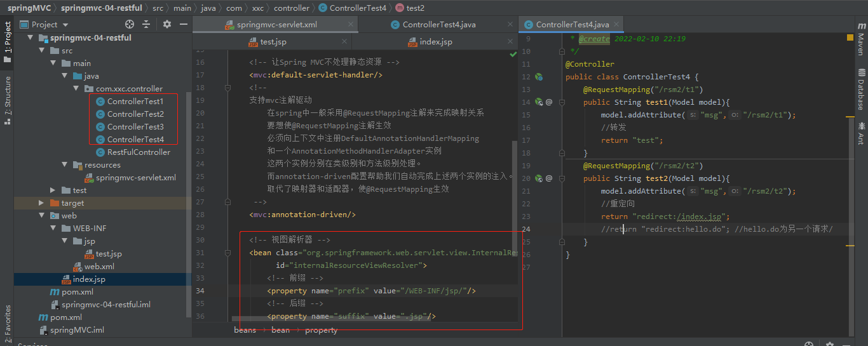Collapse the WEB-INF folder arrow
This screenshot has height=346, width=868.
click(53, 229)
